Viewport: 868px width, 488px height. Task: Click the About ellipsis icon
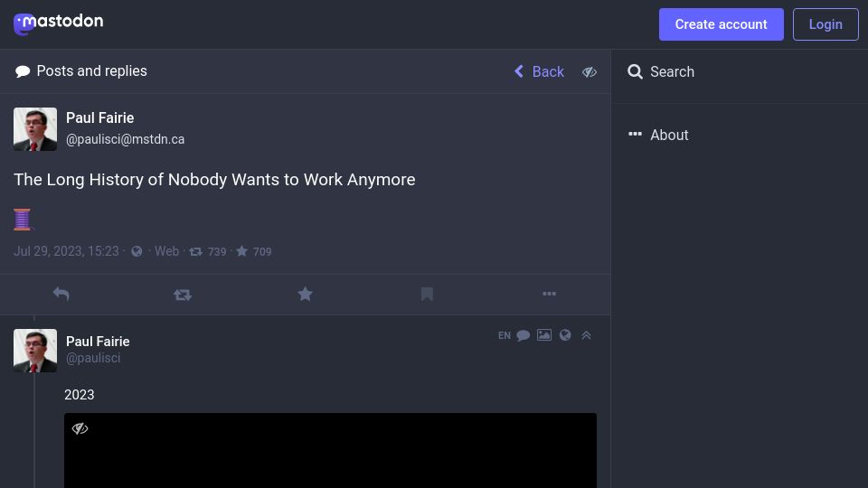tap(635, 135)
